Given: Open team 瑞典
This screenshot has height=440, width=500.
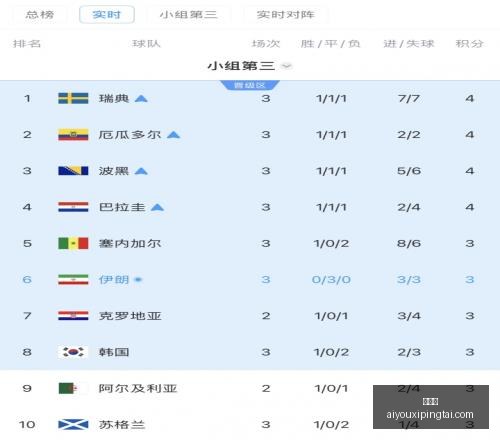Looking at the screenshot, I should [114, 98].
